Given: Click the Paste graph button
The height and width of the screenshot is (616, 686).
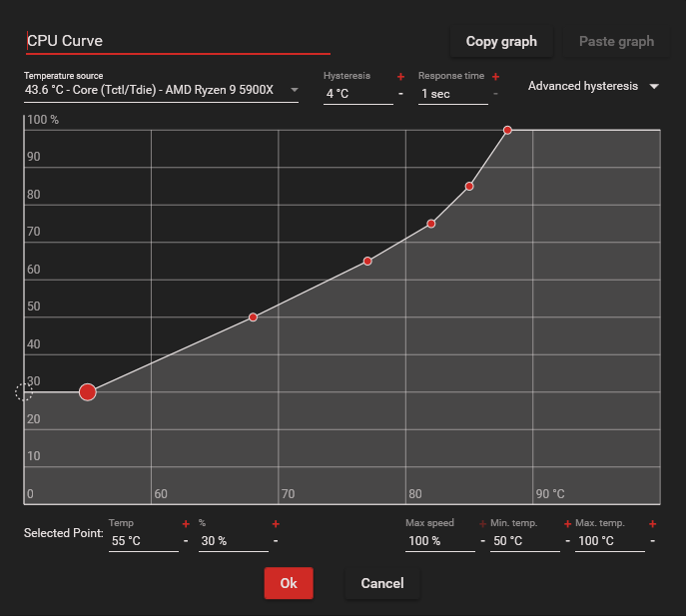Looking at the screenshot, I should pyautogui.click(x=616, y=42).
